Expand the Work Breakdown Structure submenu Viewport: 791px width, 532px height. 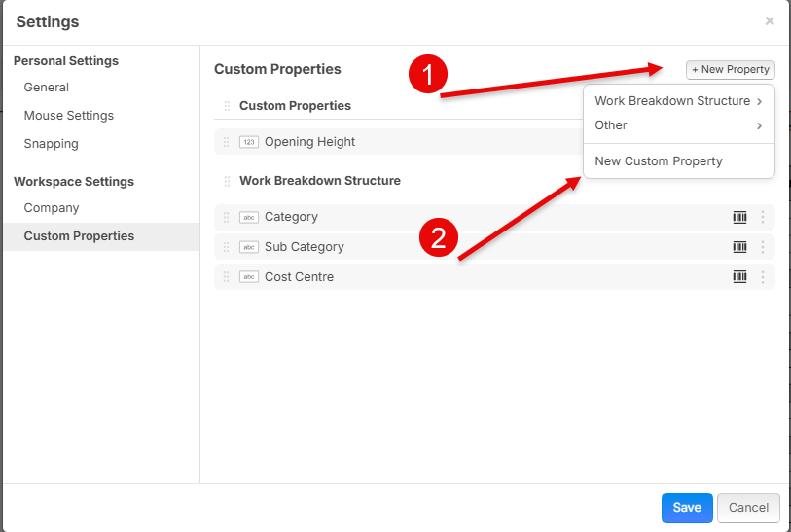678,101
